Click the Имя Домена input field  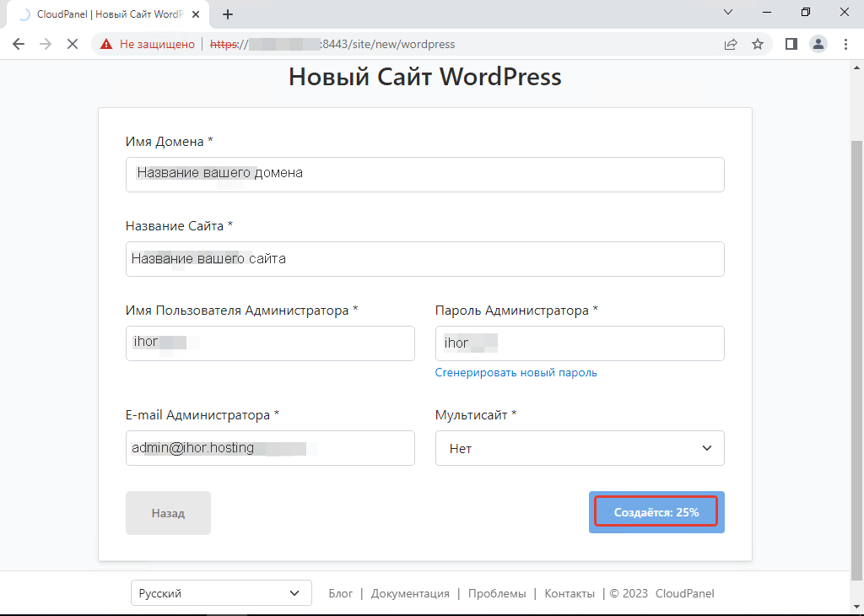pos(424,174)
